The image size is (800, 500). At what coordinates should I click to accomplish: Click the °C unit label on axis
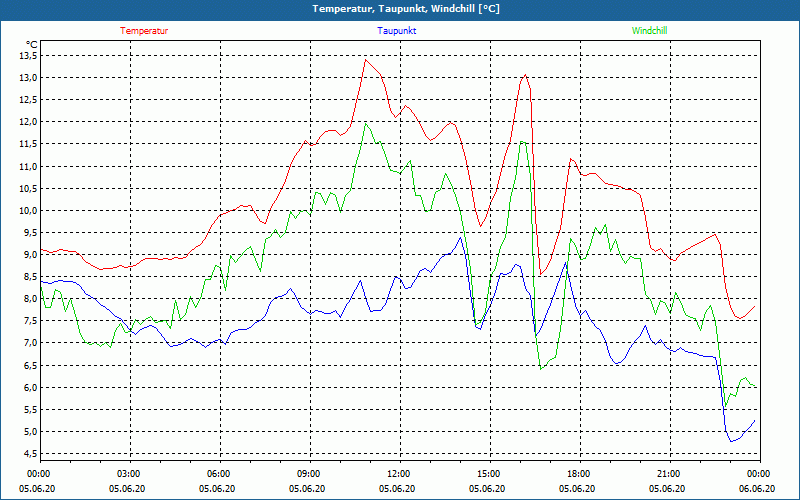tap(32, 45)
